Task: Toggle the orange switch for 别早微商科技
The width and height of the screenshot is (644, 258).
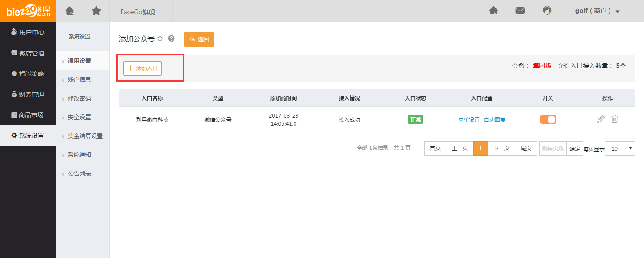Action: 548,119
